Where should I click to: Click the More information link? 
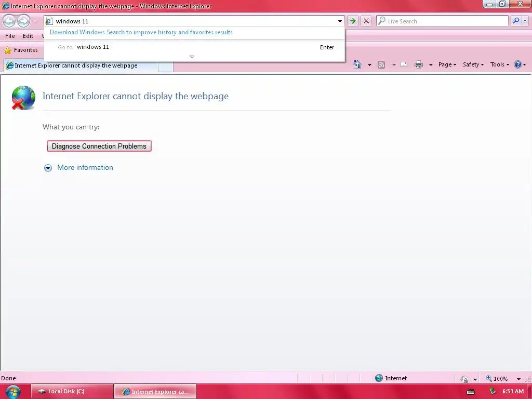85,168
